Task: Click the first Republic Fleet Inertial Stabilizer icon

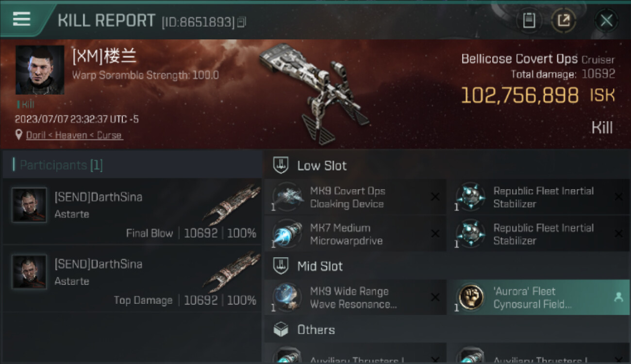Action: [470, 197]
